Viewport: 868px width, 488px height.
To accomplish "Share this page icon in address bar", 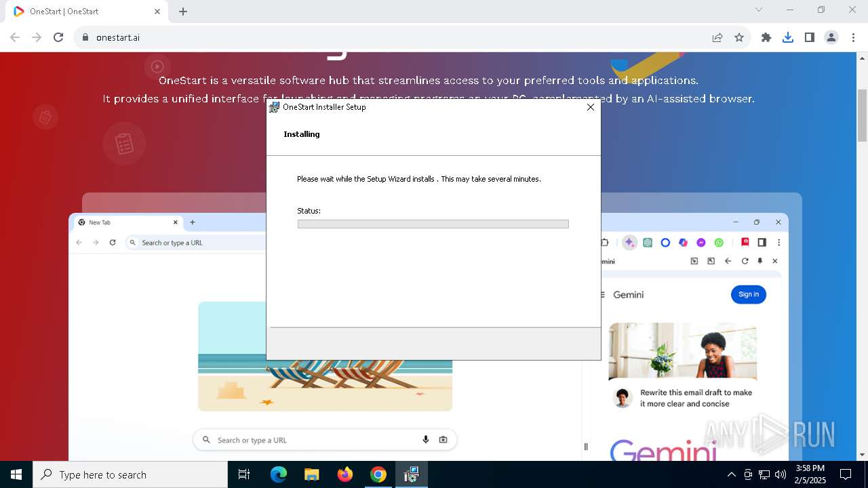I will [717, 37].
